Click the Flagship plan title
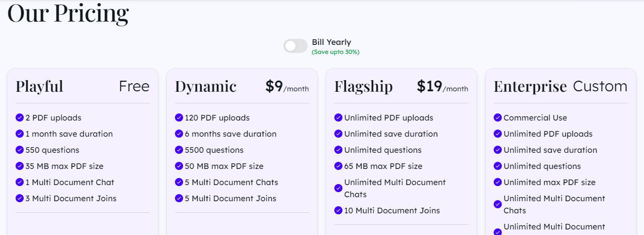Viewport: 644px width, 235px height. (x=364, y=87)
